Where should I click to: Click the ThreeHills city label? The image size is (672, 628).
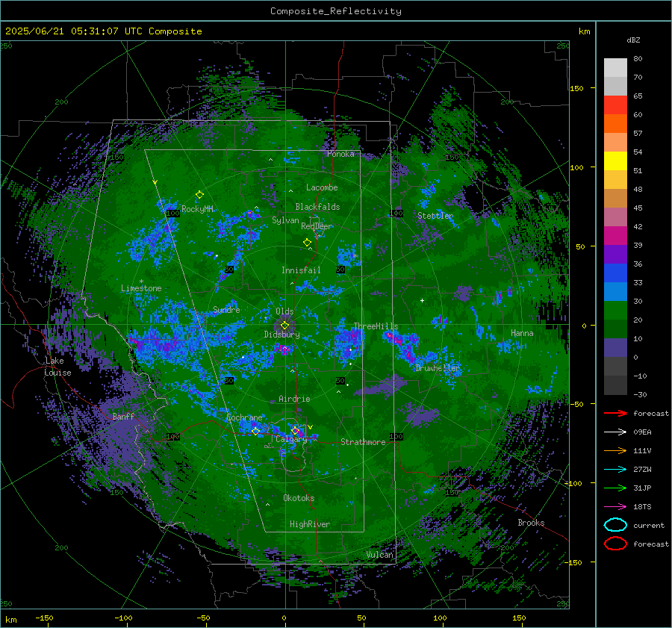376,326
